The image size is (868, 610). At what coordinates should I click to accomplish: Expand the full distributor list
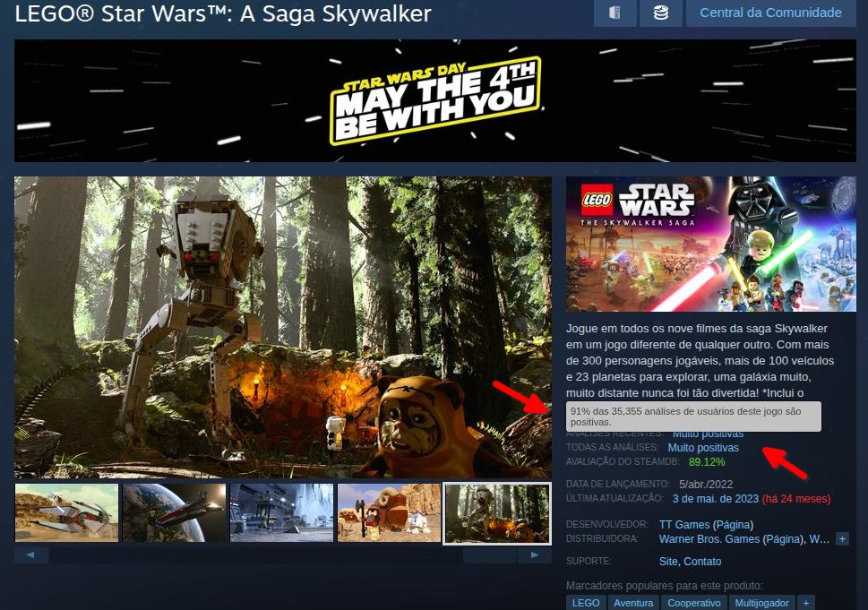pos(842,538)
